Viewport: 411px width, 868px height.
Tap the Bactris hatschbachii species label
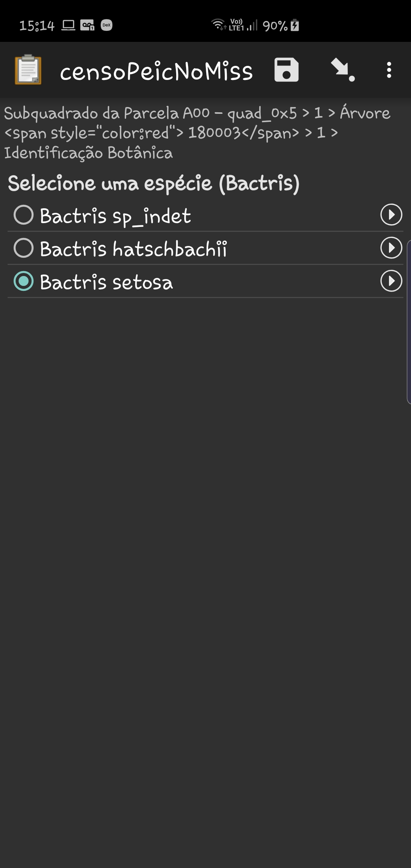click(133, 249)
